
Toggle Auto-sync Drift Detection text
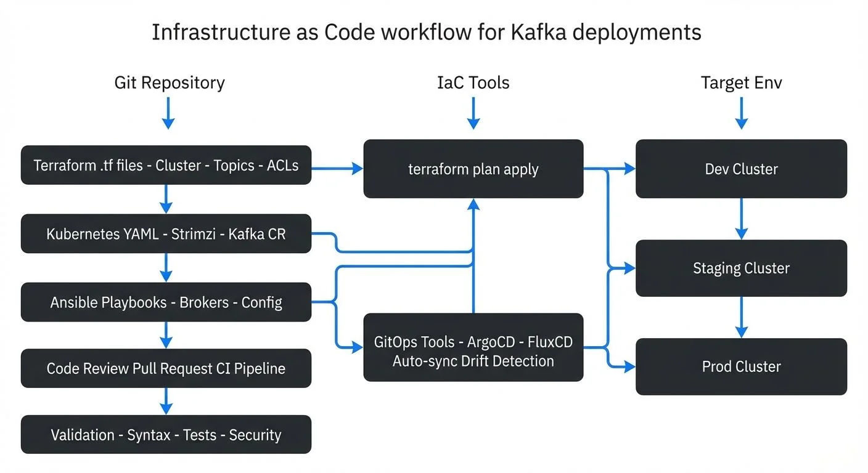pos(473,362)
